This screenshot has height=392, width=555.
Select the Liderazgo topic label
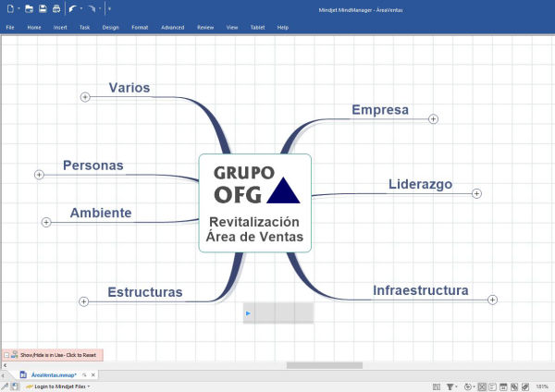tap(421, 184)
